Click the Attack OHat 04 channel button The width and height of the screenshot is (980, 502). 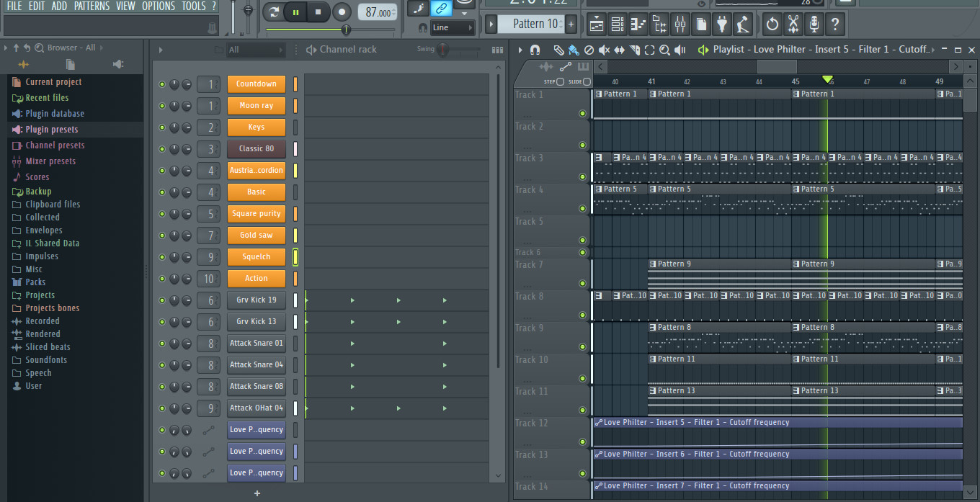(256, 408)
